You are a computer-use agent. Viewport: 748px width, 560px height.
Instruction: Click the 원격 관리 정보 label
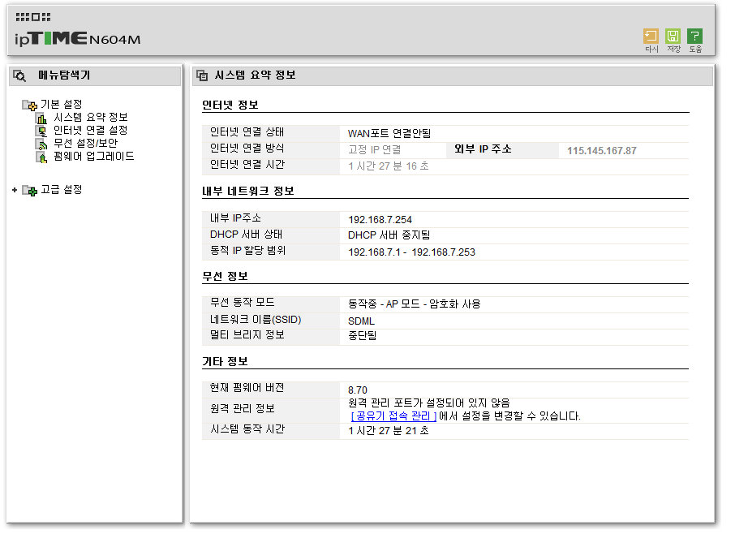pyautogui.click(x=243, y=409)
